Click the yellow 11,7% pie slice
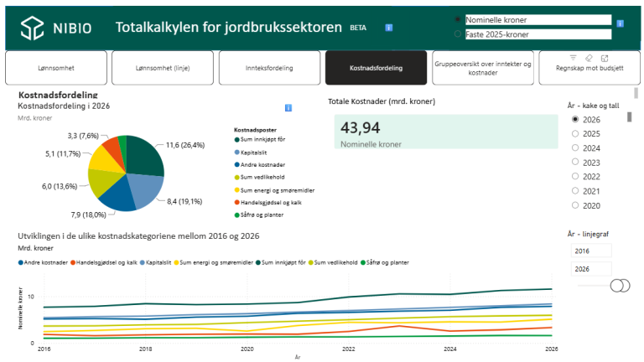This screenshot has height=362, width=644. point(103,161)
